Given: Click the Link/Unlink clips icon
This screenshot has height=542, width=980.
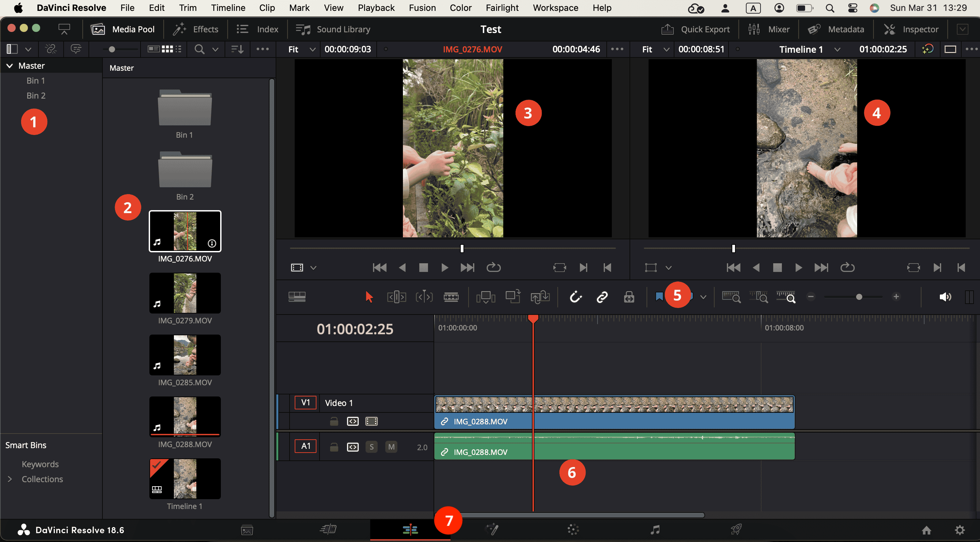Looking at the screenshot, I should click(x=601, y=297).
